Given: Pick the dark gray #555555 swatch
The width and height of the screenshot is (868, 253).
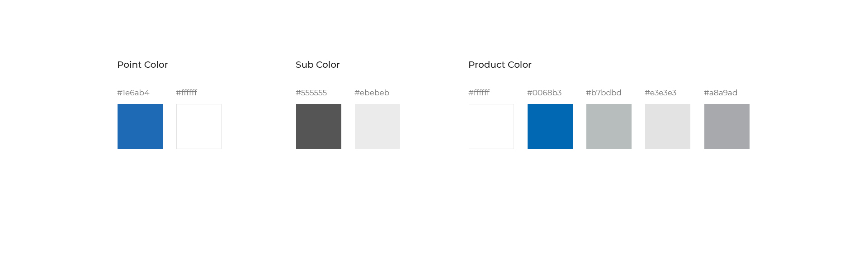Looking at the screenshot, I should 319,126.
